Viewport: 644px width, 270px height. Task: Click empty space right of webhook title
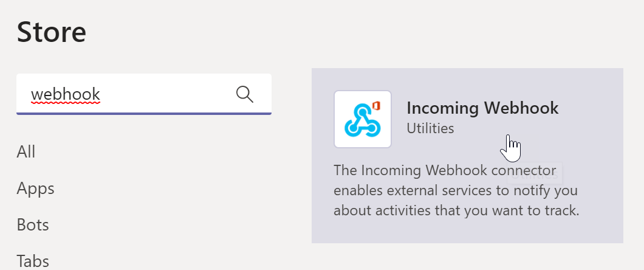[x=590, y=108]
